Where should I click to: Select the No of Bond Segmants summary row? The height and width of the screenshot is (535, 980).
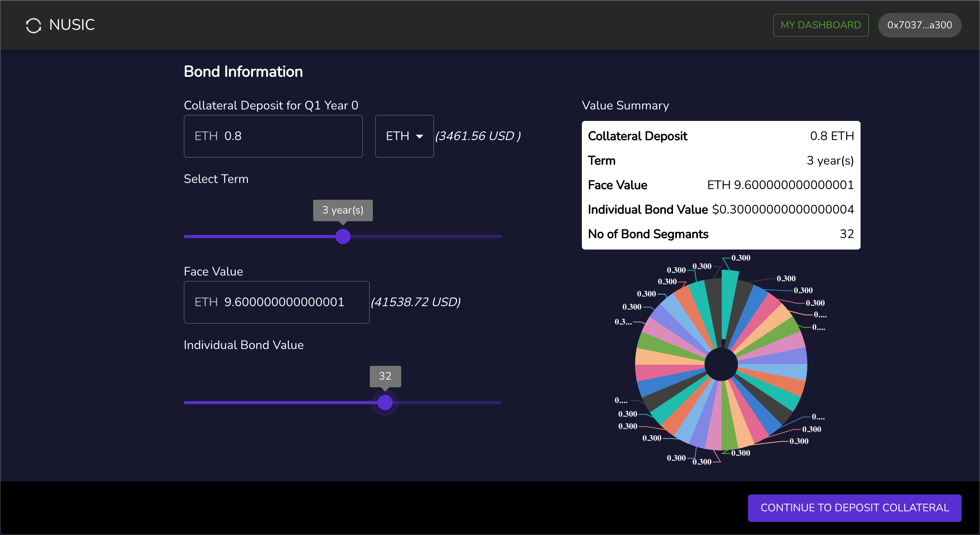[x=721, y=234]
